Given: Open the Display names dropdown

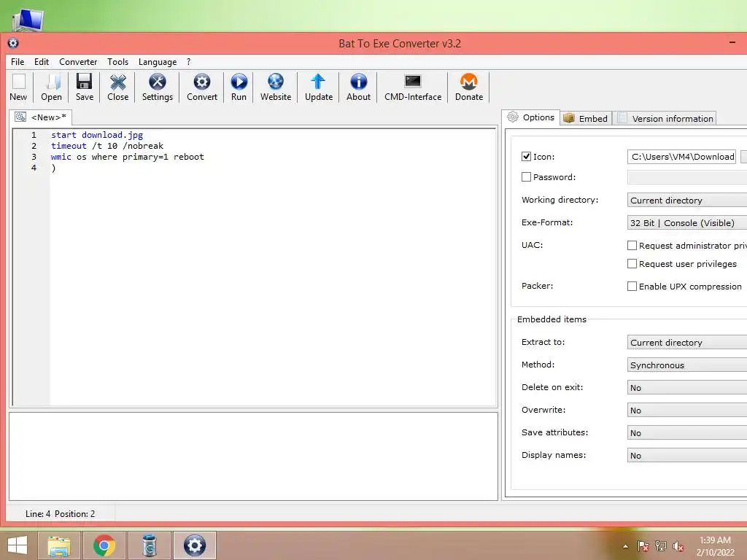Looking at the screenshot, I should (x=687, y=456).
